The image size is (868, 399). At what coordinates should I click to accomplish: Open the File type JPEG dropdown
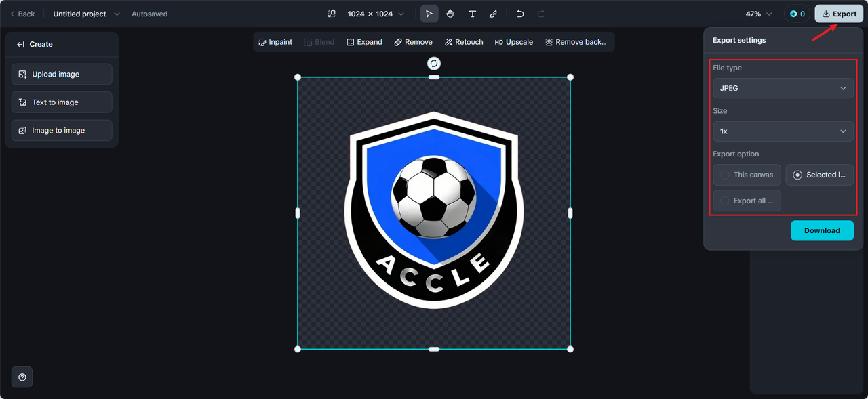click(x=783, y=88)
